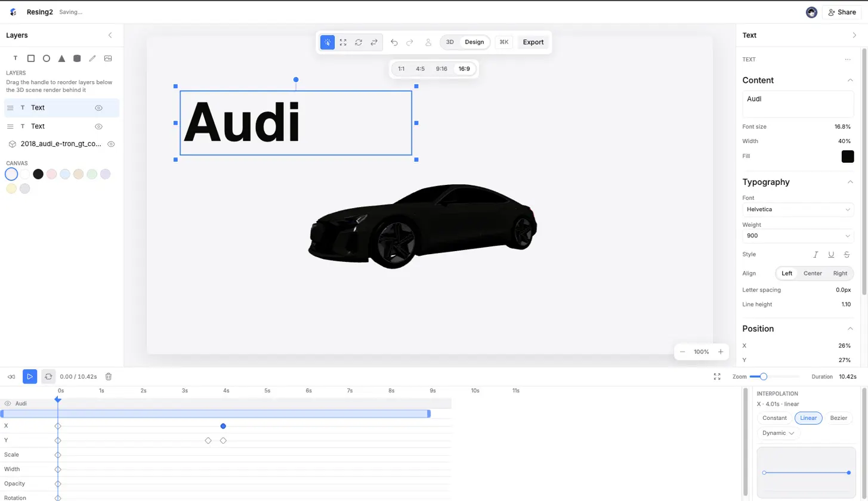Zoom out the canvas with the minus button
868x501 pixels.
coord(682,352)
